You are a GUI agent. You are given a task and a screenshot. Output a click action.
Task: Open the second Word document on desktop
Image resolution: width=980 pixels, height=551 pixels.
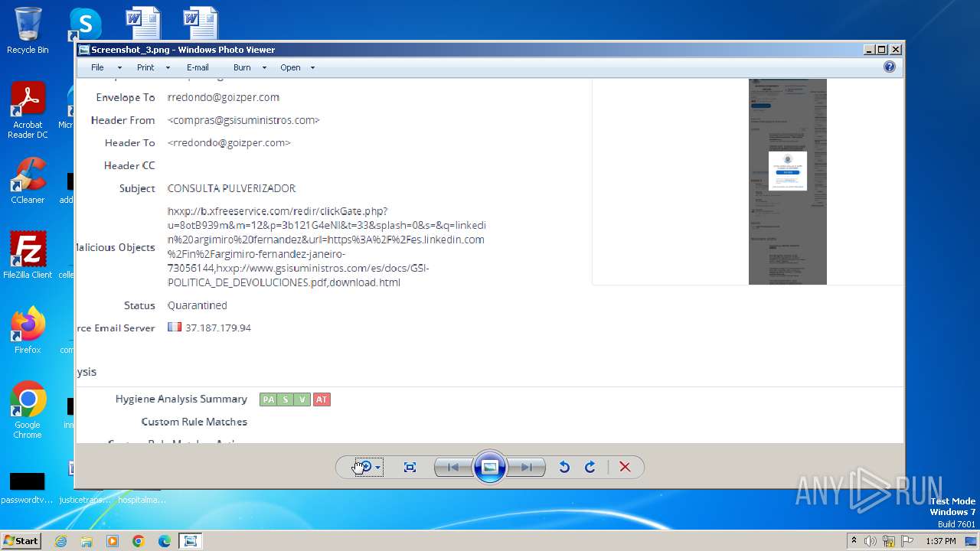pyautogui.click(x=201, y=23)
